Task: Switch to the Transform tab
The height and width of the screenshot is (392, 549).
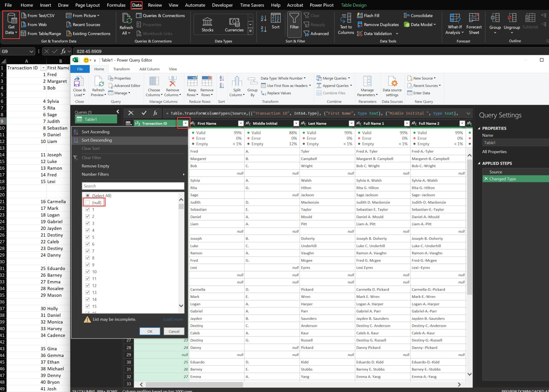Action: click(x=121, y=69)
